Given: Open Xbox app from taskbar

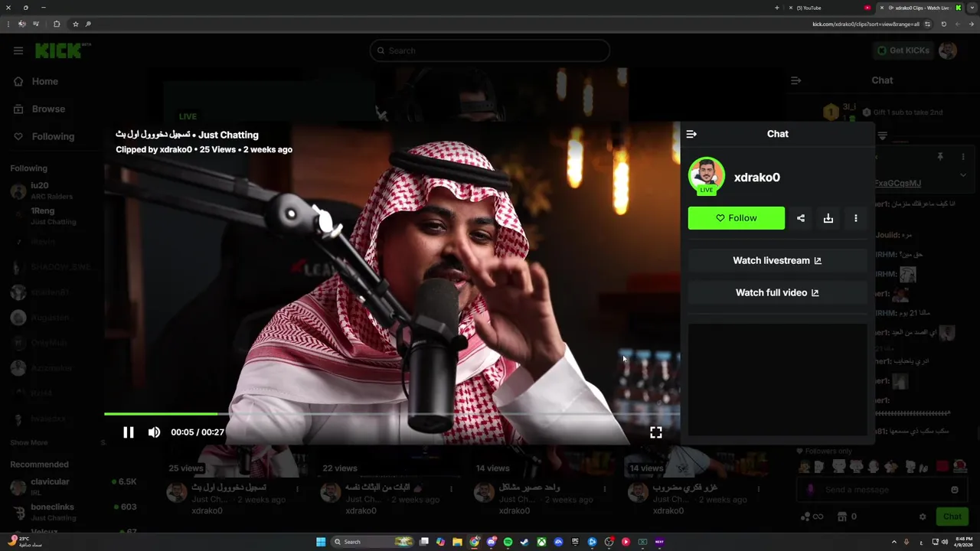Looking at the screenshot, I should tap(541, 542).
